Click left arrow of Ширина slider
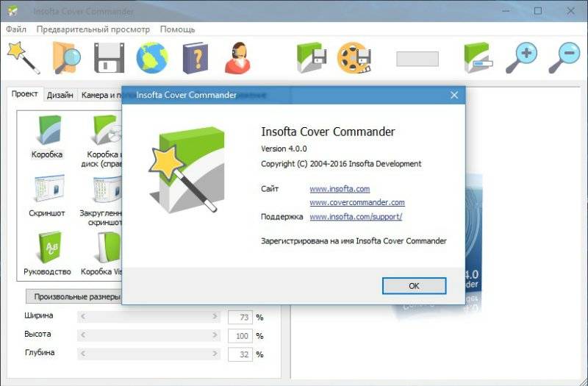This screenshot has width=588, height=386. point(83,317)
